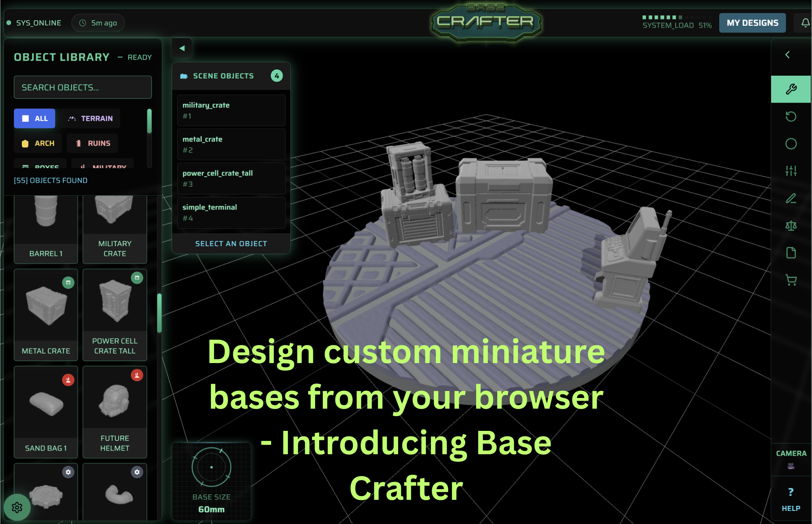Collapse the scene objects panel arrow

[x=182, y=48]
